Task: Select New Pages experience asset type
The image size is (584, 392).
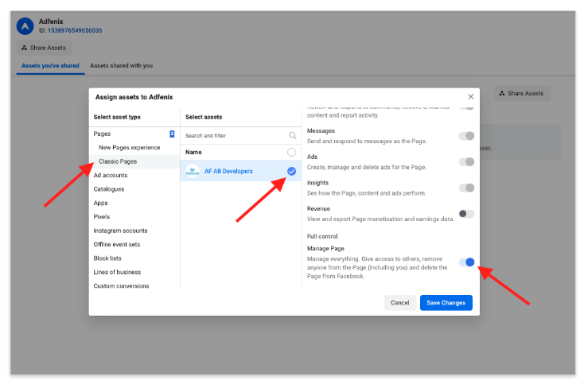Action: click(x=129, y=147)
